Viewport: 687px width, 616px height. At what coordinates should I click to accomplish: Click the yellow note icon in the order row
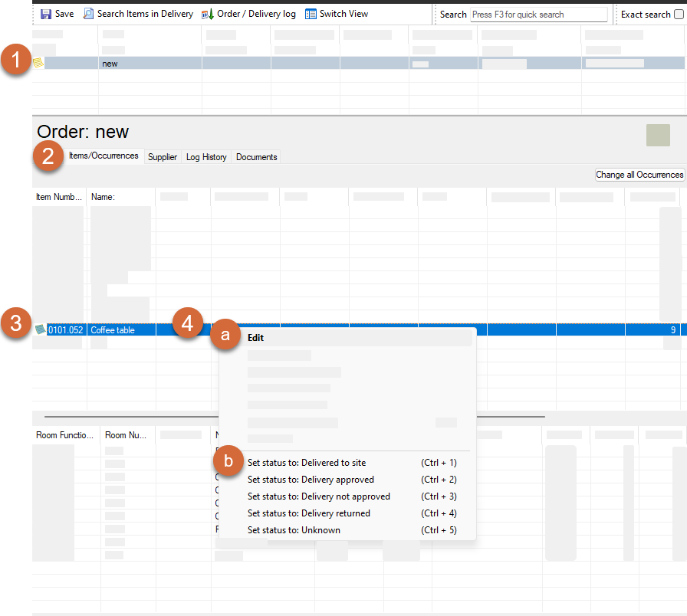point(38,63)
